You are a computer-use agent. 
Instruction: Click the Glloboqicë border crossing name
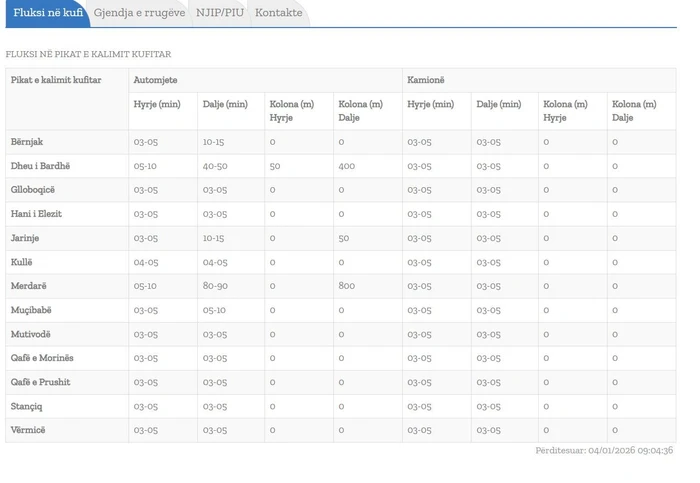pyautogui.click(x=33, y=190)
